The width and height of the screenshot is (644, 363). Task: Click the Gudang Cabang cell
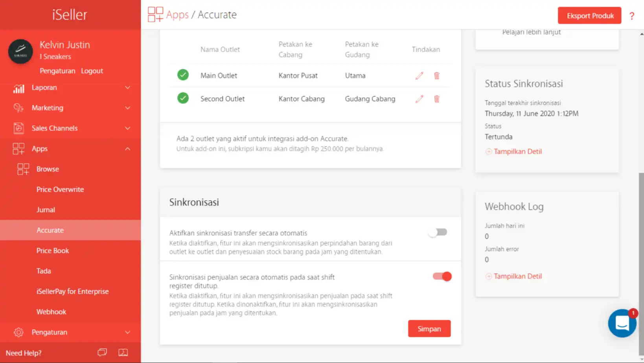(x=370, y=99)
